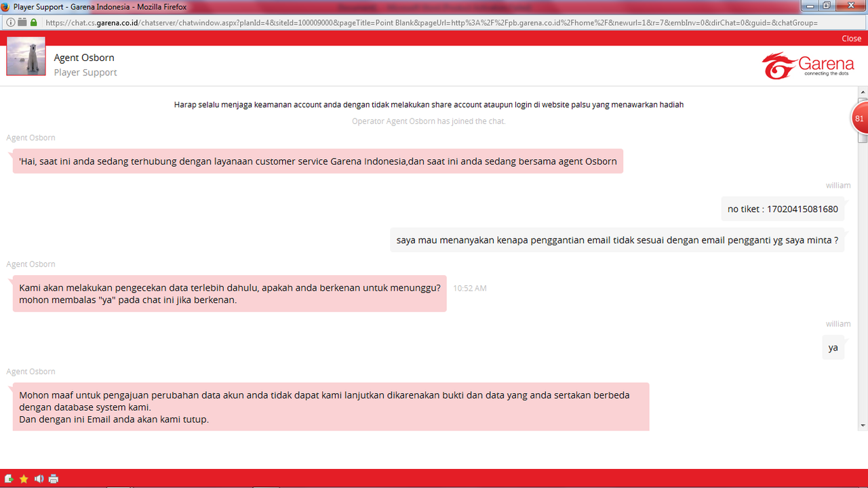
Task: Click the printer icon to print chat
Action: point(54,479)
